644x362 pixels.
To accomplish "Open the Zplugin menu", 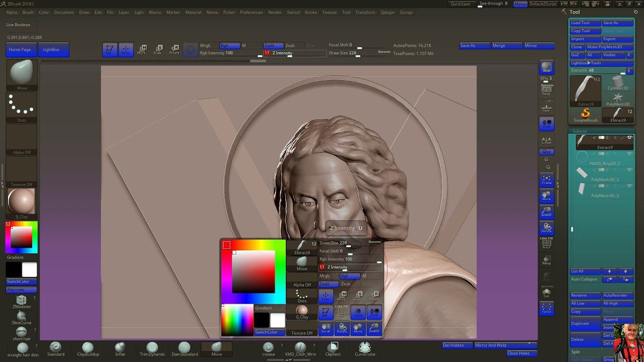I will pos(387,12).
